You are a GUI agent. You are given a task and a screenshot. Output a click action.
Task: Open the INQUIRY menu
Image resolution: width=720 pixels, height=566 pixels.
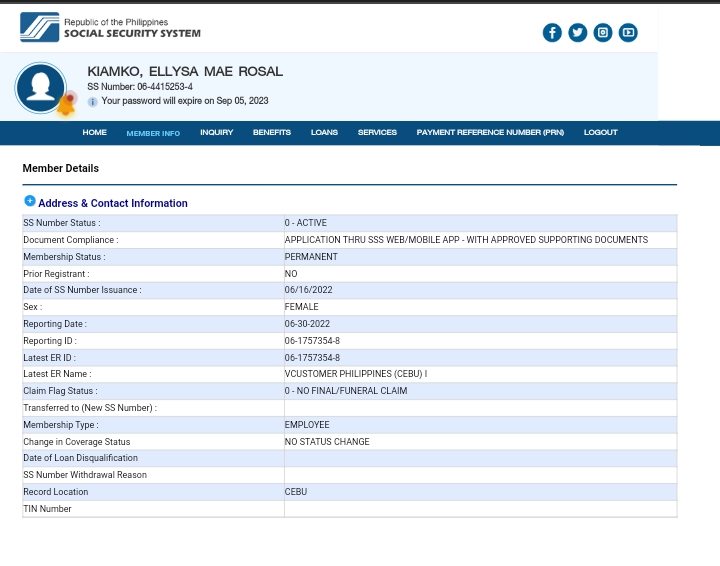click(x=216, y=133)
